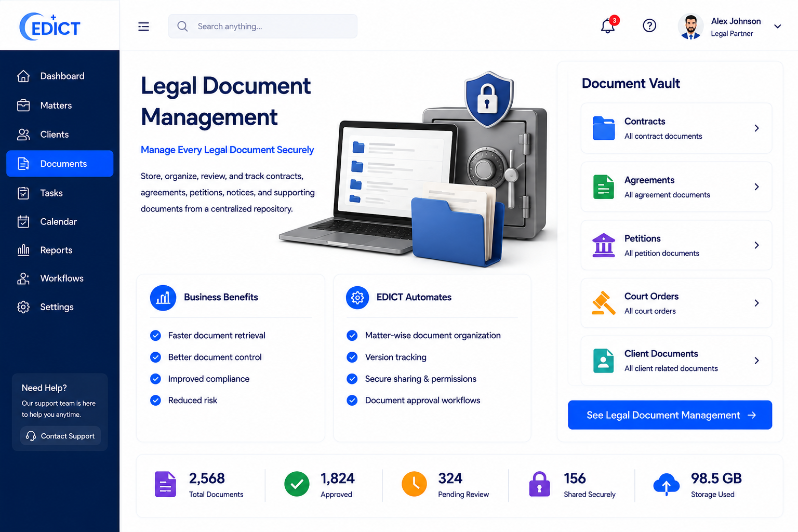Open the Matters menu item
The image size is (798, 532).
[60, 105]
